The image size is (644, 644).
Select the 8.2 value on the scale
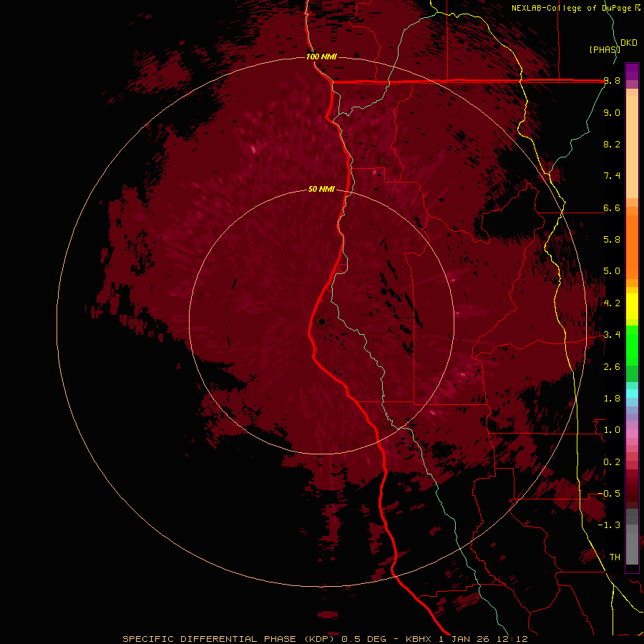pos(612,144)
